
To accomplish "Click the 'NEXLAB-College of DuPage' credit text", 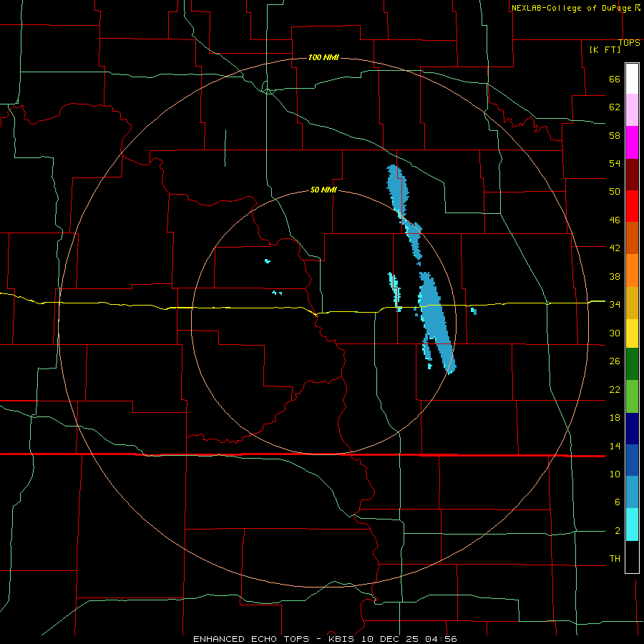I will pyautogui.click(x=572, y=8).
